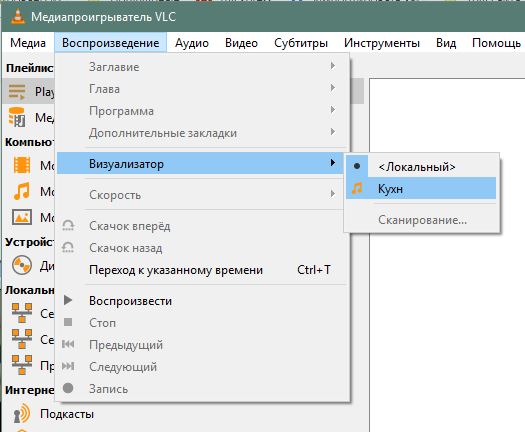This screenshot has width=525, height=432.
Task: Open the Аудио menu
Action: 192,43
